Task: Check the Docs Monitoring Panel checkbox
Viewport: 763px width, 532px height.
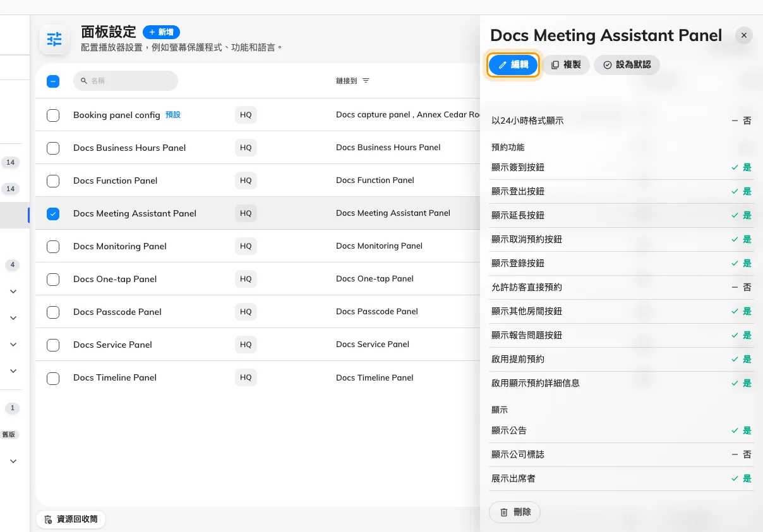Action: 53,246
